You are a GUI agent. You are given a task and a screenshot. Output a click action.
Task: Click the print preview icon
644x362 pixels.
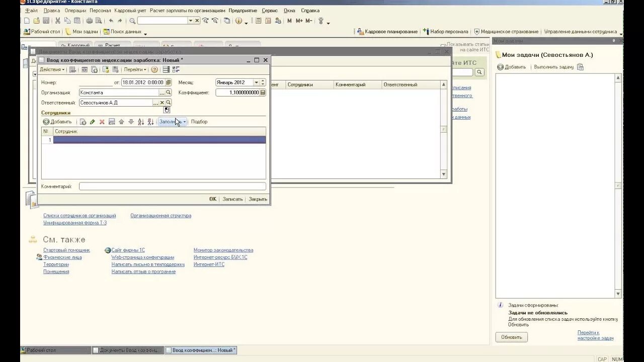pos(99,21)
